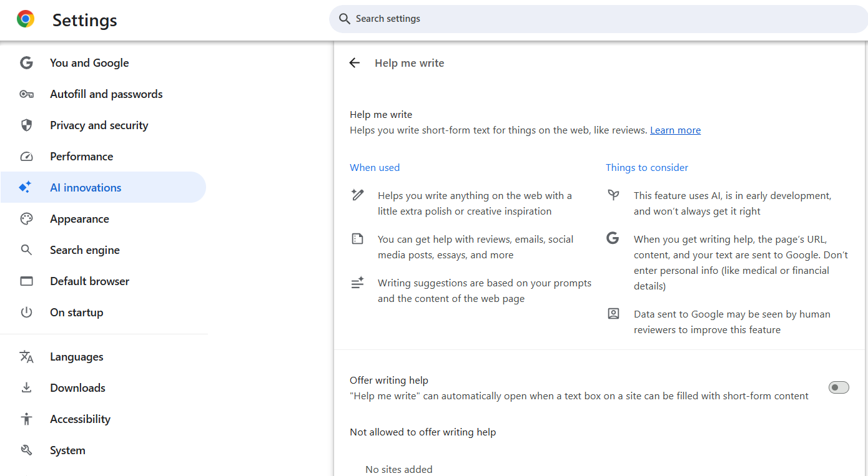This screenshot has height=476, width=868.
Task: Open the AI innovations section
Action: point(86,188)
